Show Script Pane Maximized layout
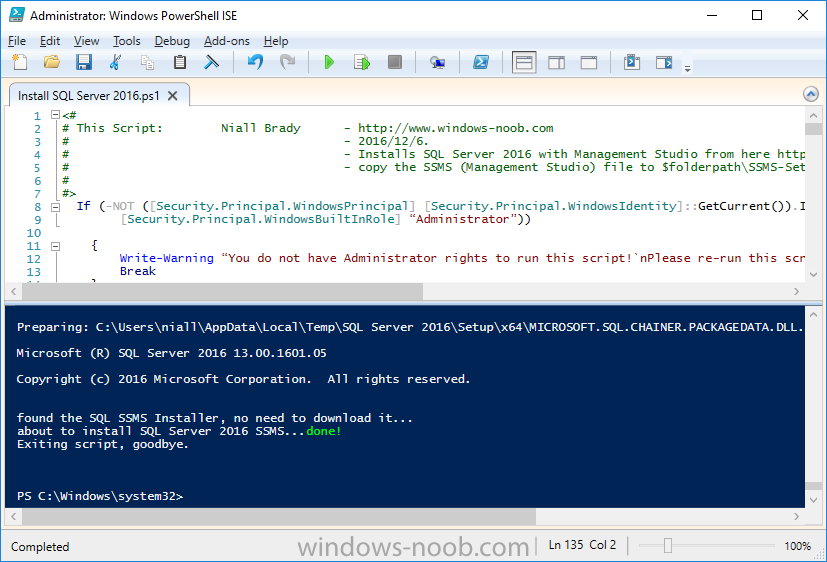This screenshot has width=827, height=562. 589,62
